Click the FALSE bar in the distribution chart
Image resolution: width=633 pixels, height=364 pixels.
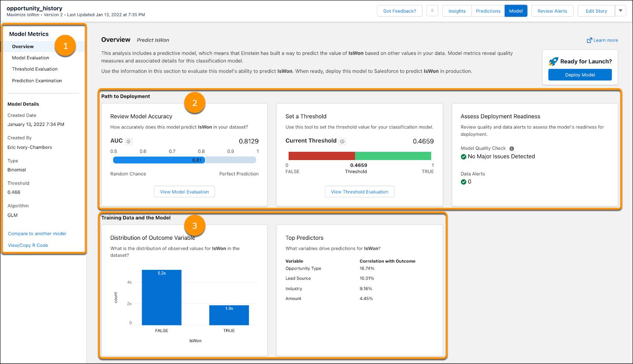(x=161, y=297)
